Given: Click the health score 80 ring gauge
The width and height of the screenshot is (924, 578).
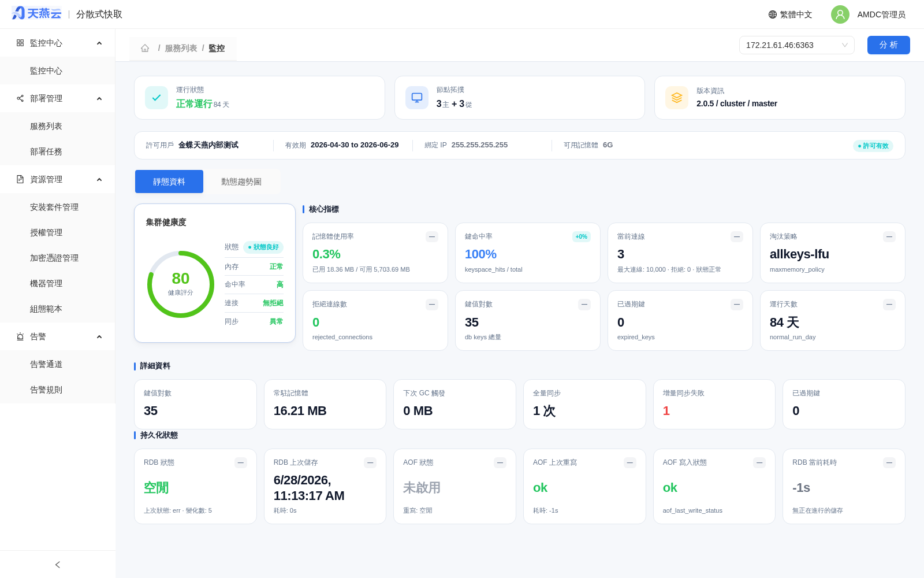Looking at the screenshot, I should pyautogui.click(x=181, y=284).
